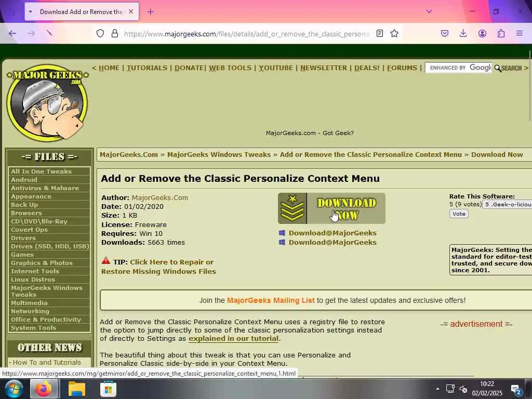Click the Download Now breadcrumb link
532x399 pixels.
tap(497, 155)
